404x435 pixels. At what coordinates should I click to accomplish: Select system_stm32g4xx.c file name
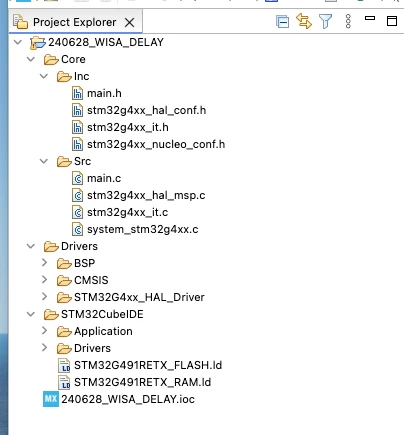point(143,229)
